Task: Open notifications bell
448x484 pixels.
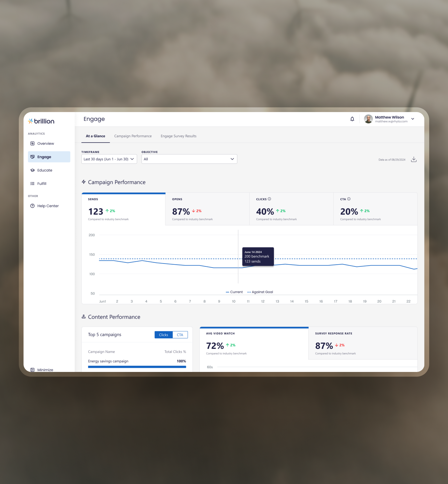Action: [352, 119]
